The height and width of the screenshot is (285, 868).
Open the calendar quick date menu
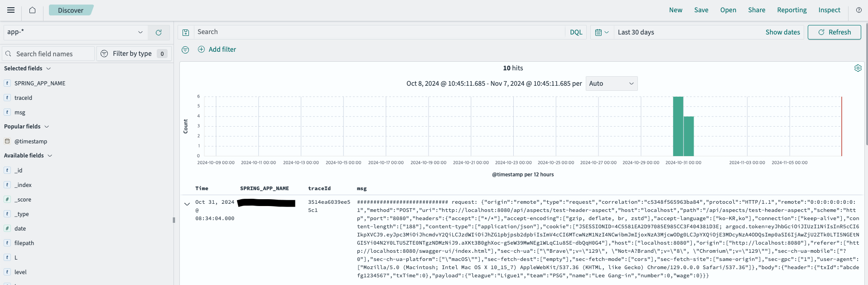(602, 32)
